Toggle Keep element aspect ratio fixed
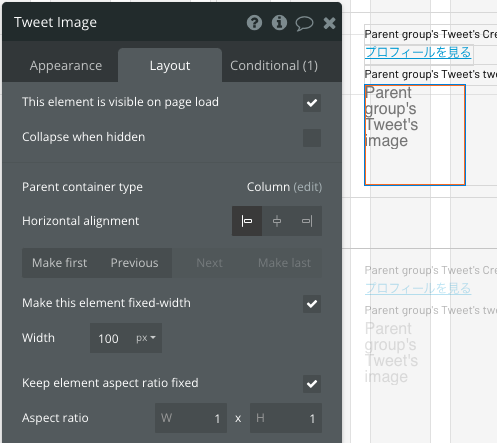 click(312, 384)
